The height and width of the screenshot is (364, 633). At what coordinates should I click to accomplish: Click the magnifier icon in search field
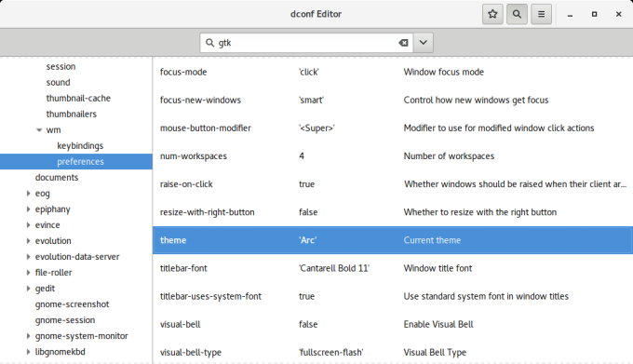[x=209, y=43]
